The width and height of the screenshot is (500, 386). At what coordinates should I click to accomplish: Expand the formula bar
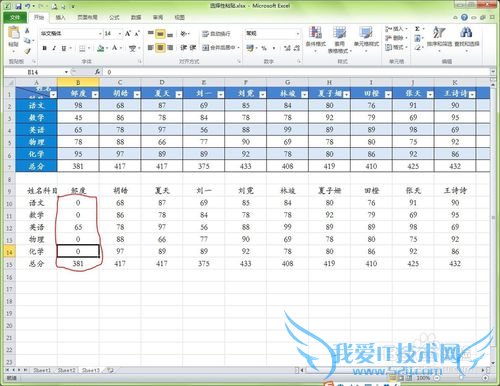coord(493,72)
